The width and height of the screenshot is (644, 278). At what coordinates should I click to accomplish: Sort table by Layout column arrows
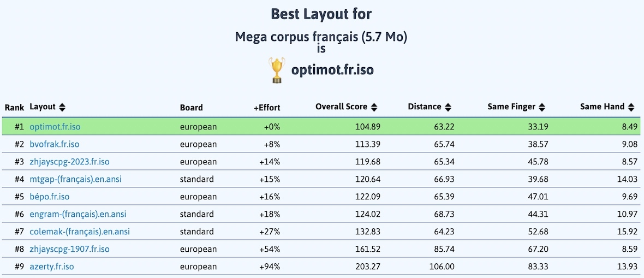pyautogui.click(x=62, y=107)
